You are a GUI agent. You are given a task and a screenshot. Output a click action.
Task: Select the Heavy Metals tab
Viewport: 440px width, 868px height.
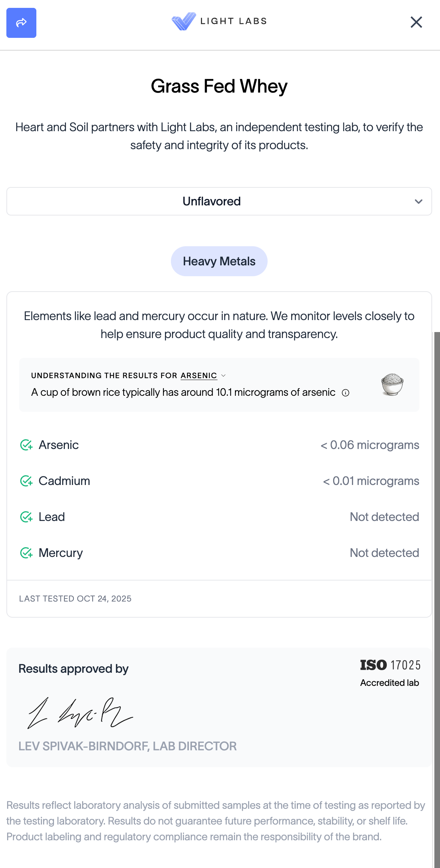point(219,261)
